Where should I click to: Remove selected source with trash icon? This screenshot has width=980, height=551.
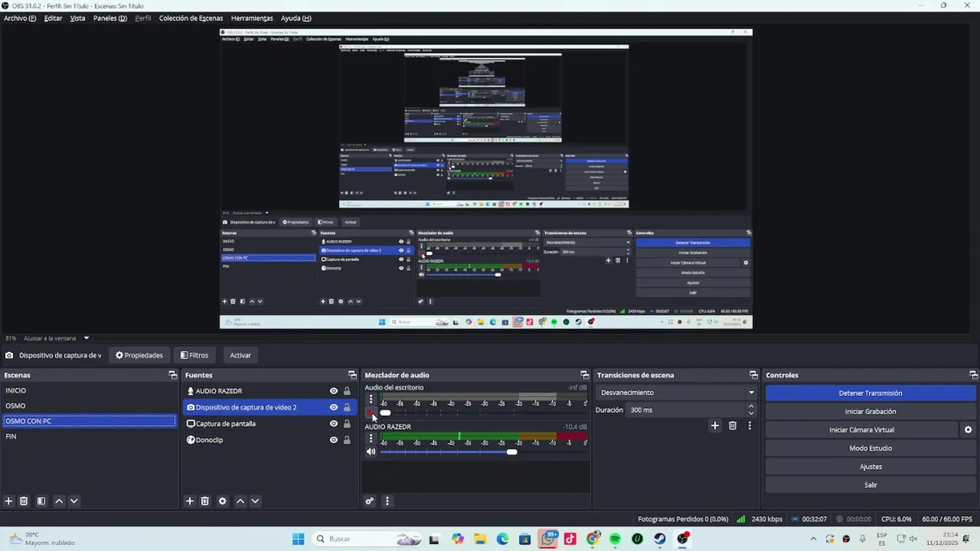click(x=205, y=501)
